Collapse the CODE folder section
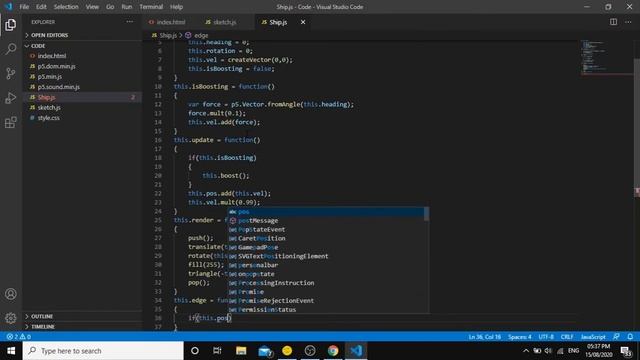The image size is (640, 360). point(82,46)
